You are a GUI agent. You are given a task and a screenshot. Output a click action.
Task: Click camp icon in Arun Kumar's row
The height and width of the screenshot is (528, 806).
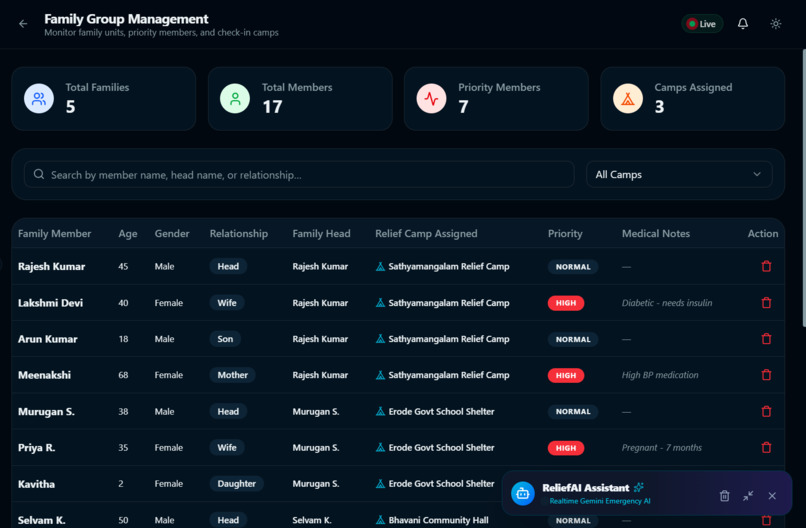pyautogui.click(x=380, y=339)
